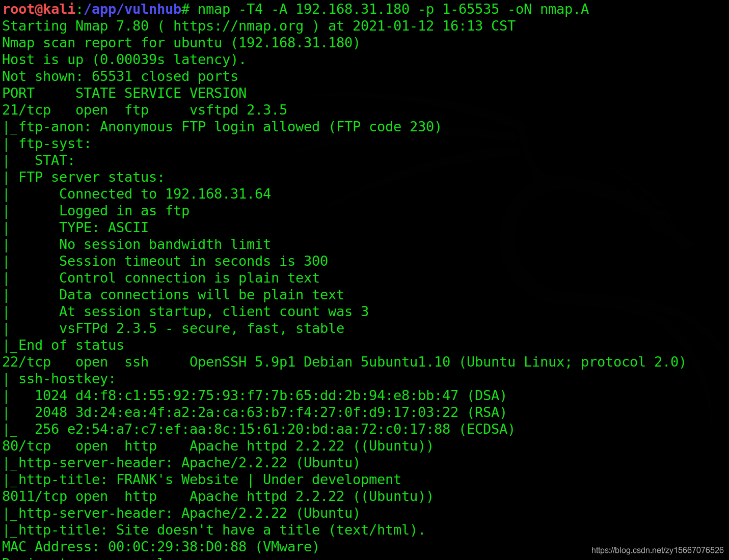This screenshot has width=729, height=560.
Task: Click 'OpenSSH 5.9p1 Debian 5ubuntu1.10' version text
Action: 320,362
